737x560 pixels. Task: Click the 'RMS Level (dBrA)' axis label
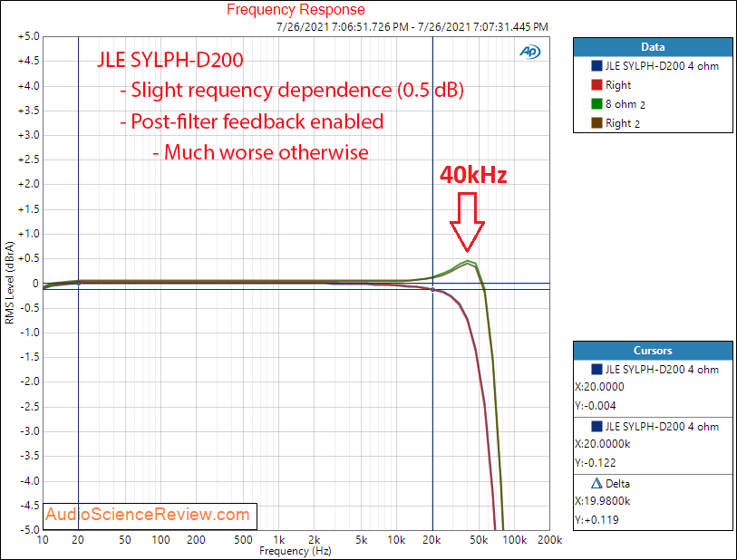(x=10, y=283)
